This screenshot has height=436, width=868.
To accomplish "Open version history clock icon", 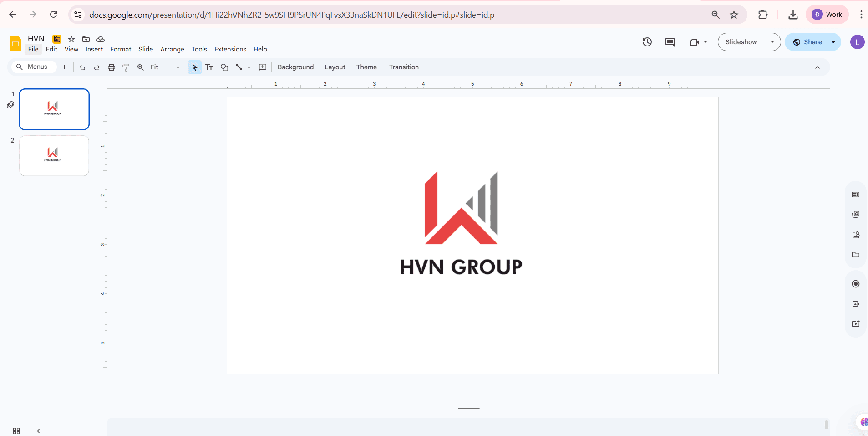I will 647,42.
